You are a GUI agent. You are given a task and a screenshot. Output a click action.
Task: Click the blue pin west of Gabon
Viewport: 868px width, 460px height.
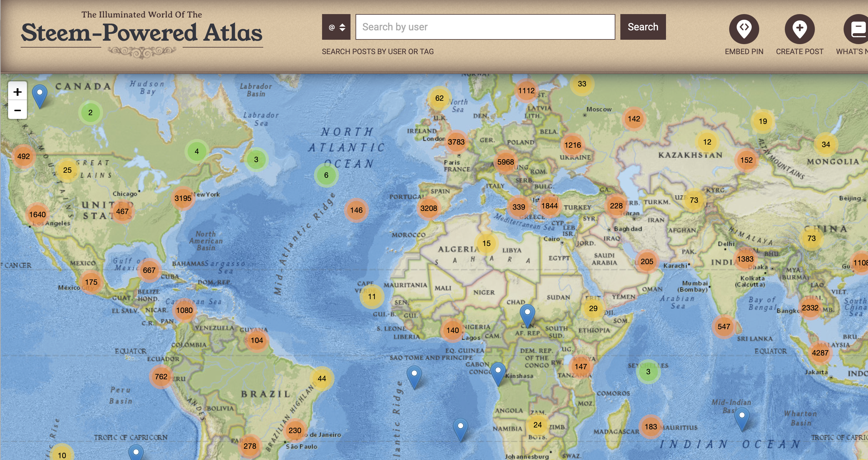tap(414, 377)
